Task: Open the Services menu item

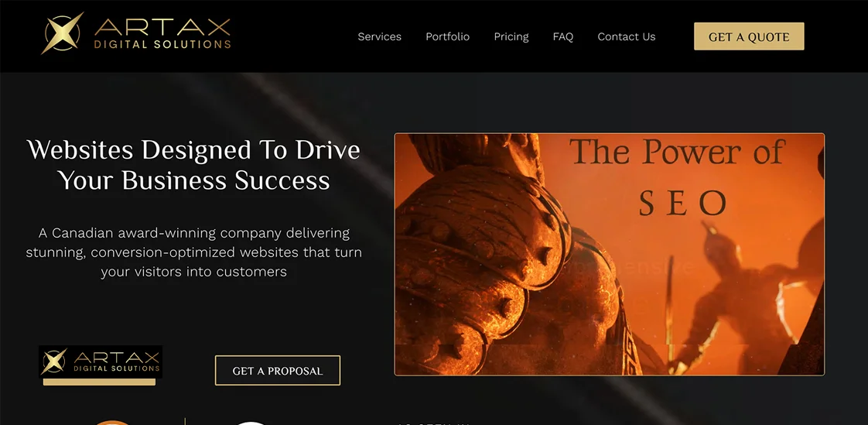Action: pyautogui.click(x=379, y=36)
